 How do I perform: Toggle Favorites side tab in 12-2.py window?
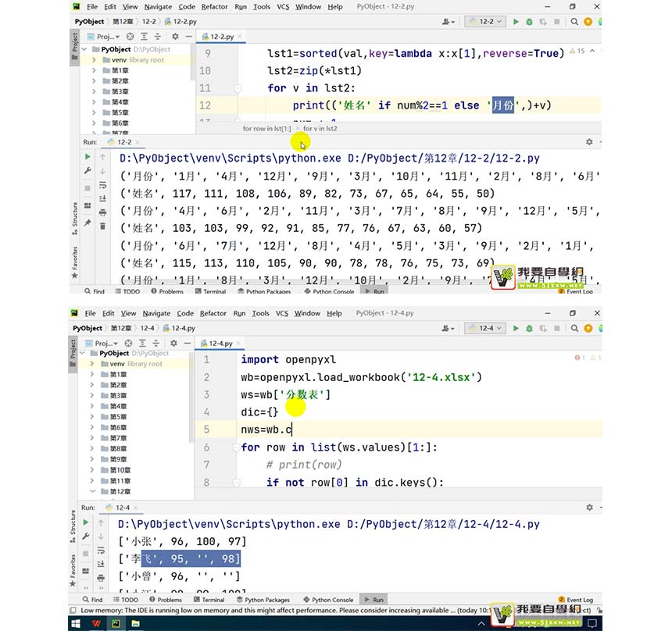(x=74, y=262)
